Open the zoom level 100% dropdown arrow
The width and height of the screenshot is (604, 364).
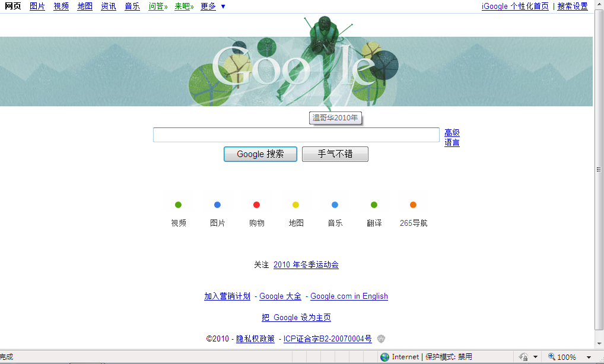click(x=589, y=357)
